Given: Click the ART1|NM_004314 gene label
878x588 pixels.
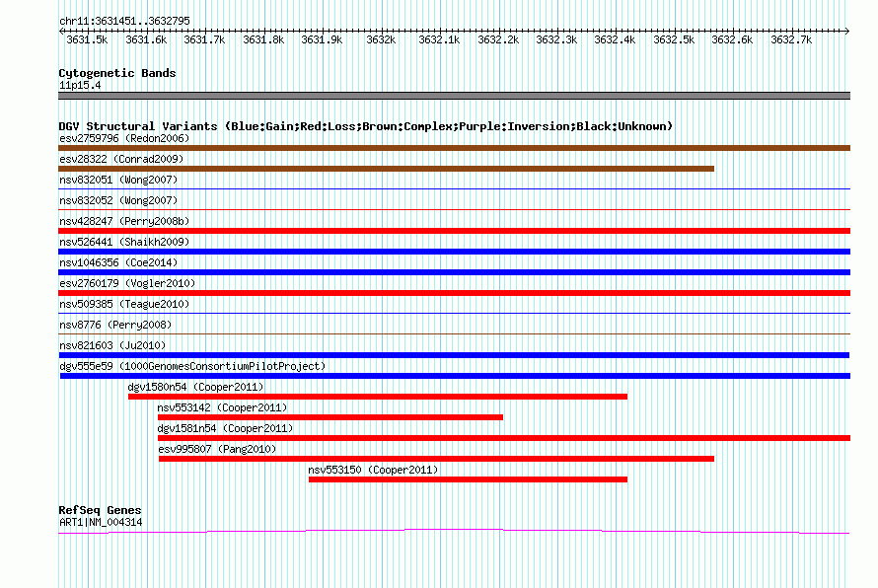Looking at the screenshot, I should pos(101,523).
